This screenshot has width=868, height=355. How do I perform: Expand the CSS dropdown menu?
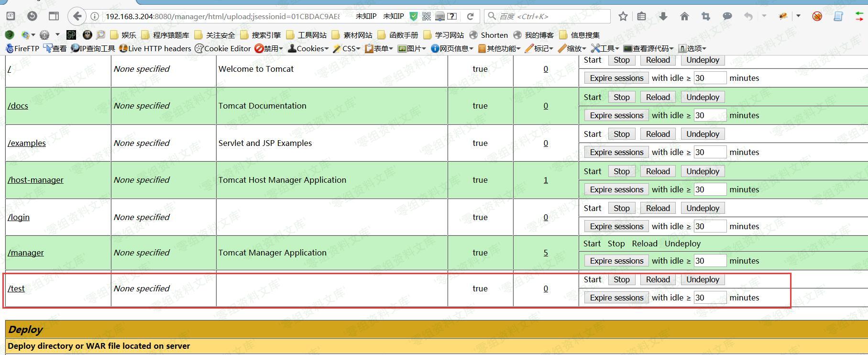click(x=347, y=48)
